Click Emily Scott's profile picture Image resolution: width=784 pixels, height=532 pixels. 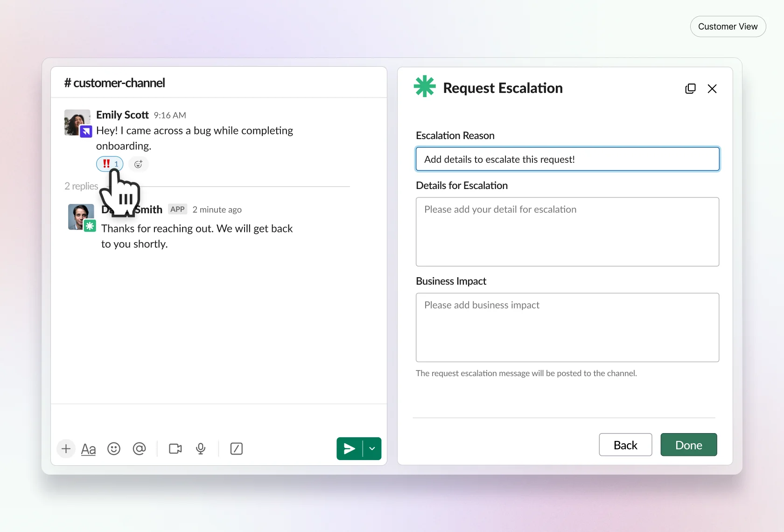77,123
